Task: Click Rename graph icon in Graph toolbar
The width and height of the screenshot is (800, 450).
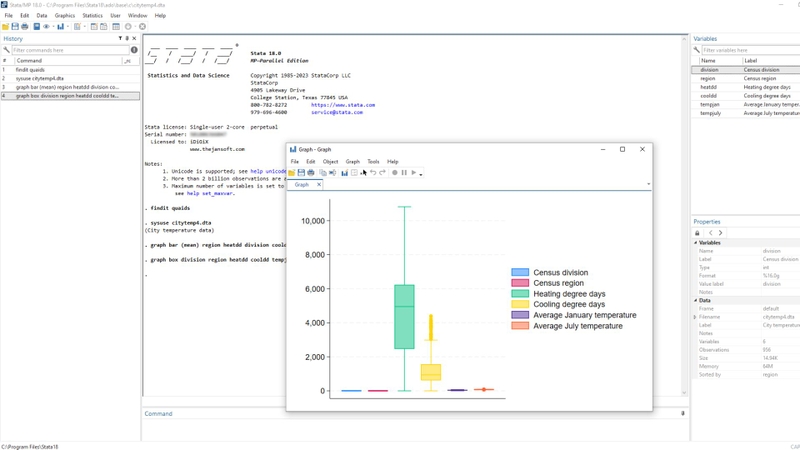Action: (333, 173)
